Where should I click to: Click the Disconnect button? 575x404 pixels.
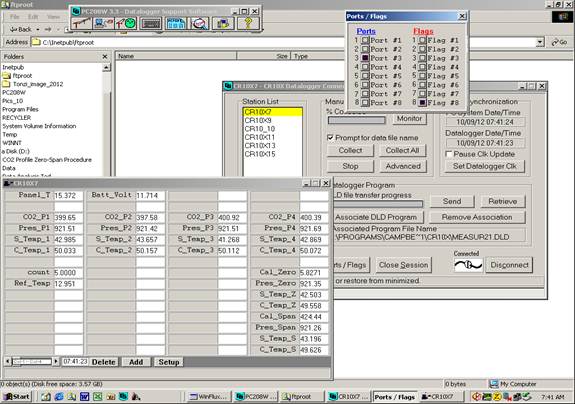point(509,265)
